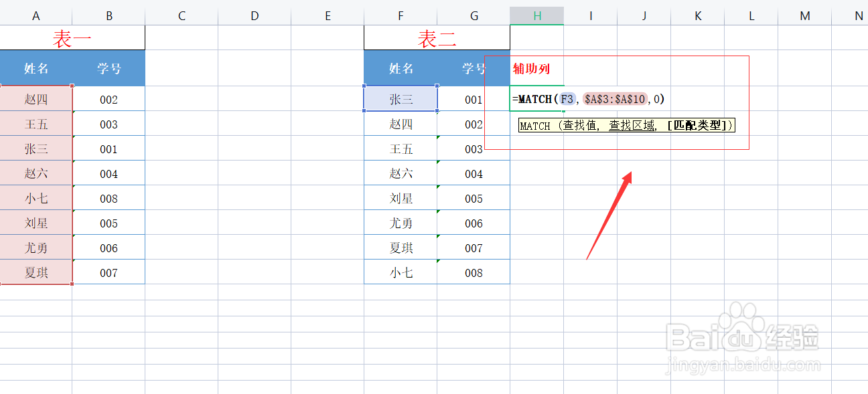Select column header H
Viewport: 868px width, 394px height.
[536, 15]
